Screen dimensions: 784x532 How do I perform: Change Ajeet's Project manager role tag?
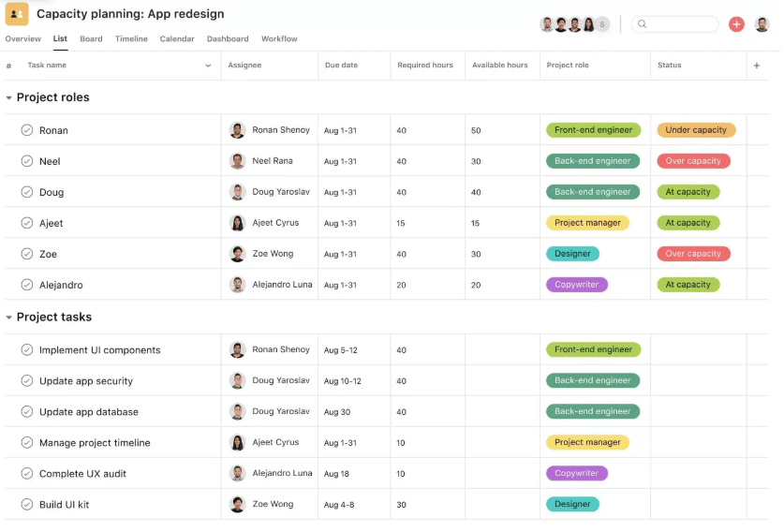coord(587,223)
